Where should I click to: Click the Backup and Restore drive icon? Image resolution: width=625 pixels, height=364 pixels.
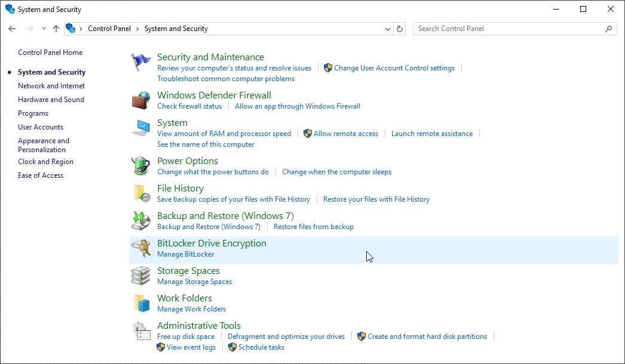point(141,220)
